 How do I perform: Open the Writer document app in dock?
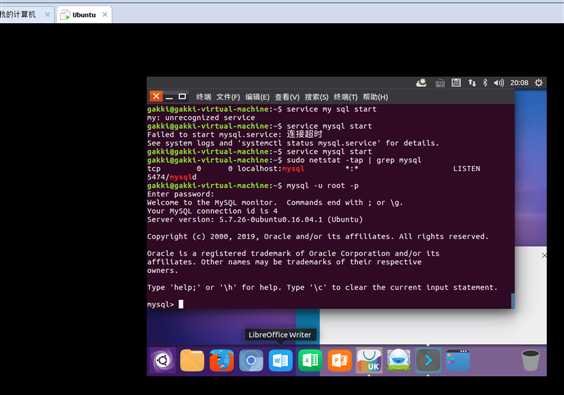(281, 360)
